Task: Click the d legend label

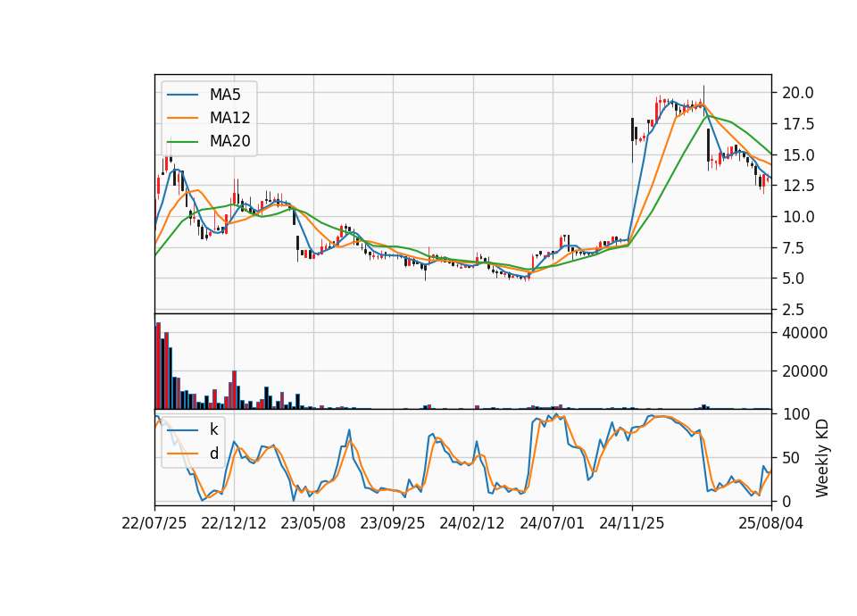Action: (213, 454)
